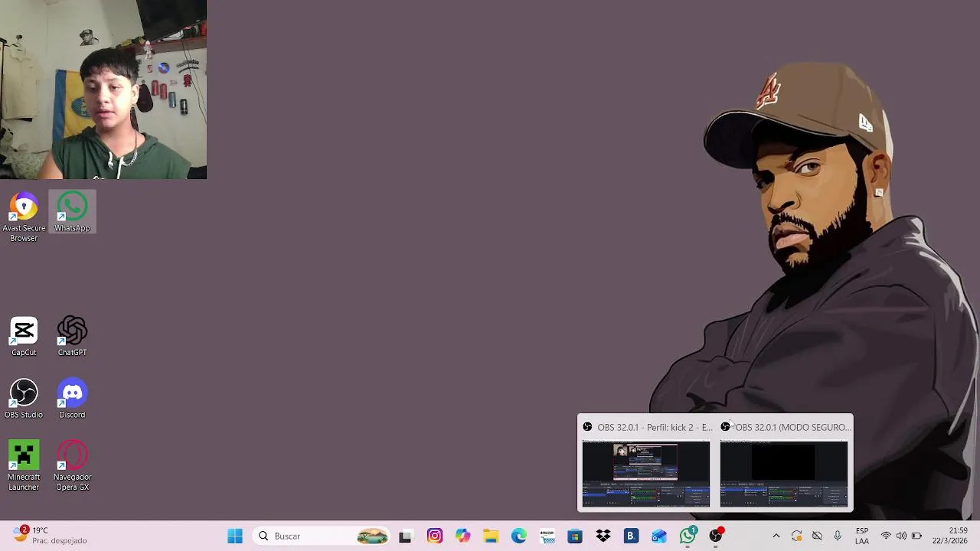
Task: Open the Amazon taskbar icon
Action: [547, 536]
